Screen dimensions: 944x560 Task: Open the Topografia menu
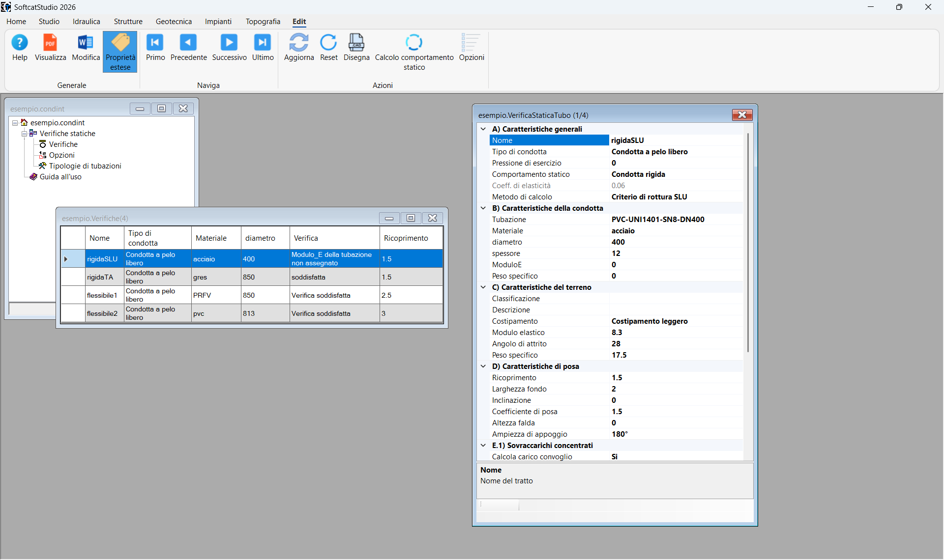pos(263,22)
